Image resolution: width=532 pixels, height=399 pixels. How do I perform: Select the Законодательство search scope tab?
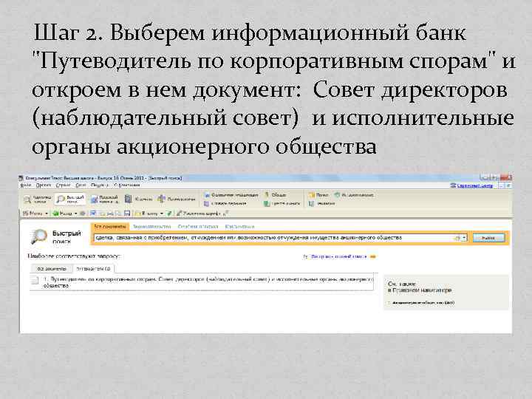point(151,227)
